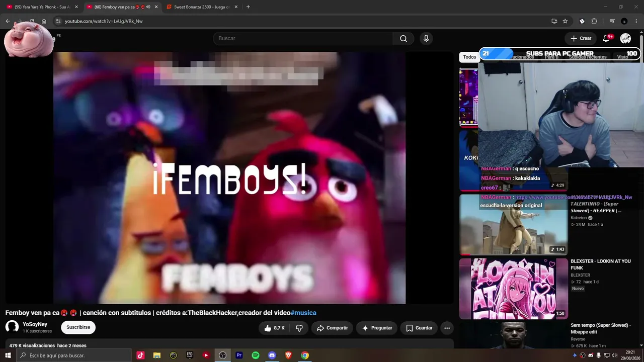This screenshot has height=362, width=644.
Task: Open Sem tempo (Super Slowed) Mbappe edit title
Action: pyautogui.click(x=601, y=329)
